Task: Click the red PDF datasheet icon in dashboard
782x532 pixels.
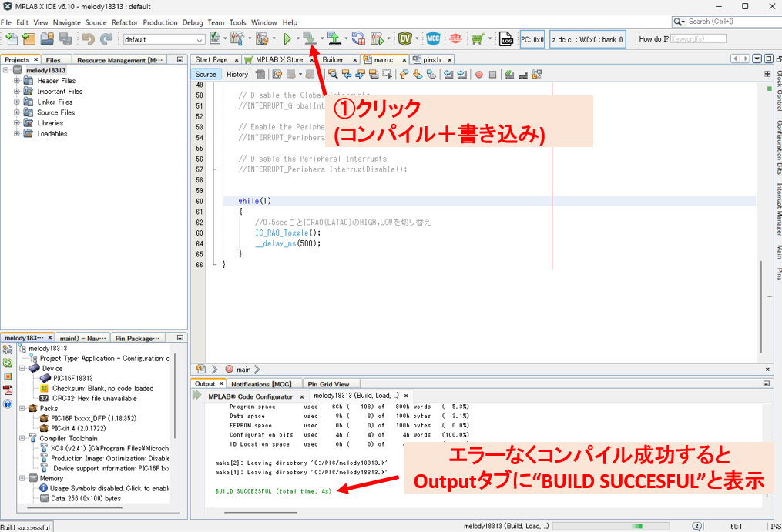Action: (x=8, y=390)
